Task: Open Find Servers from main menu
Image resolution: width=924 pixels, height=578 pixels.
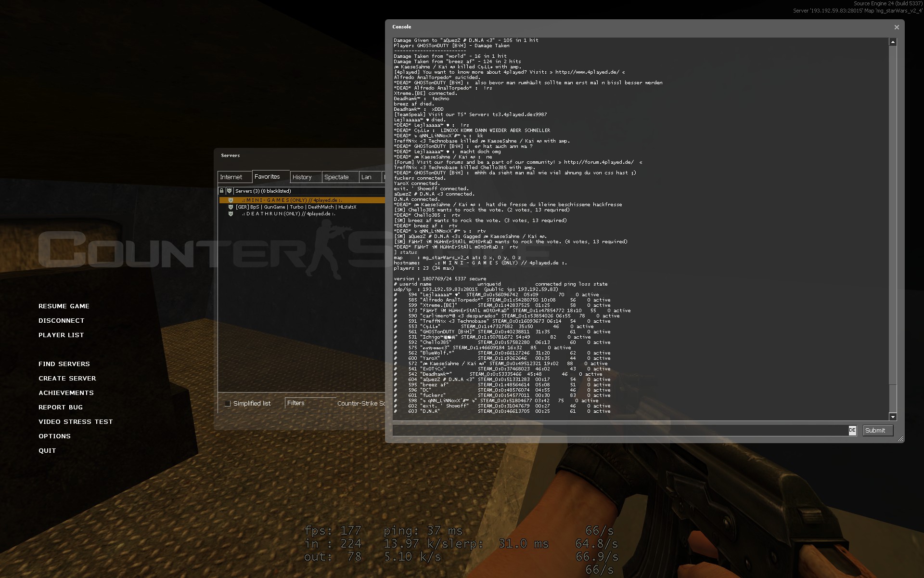Action: (x=64, y=364)
